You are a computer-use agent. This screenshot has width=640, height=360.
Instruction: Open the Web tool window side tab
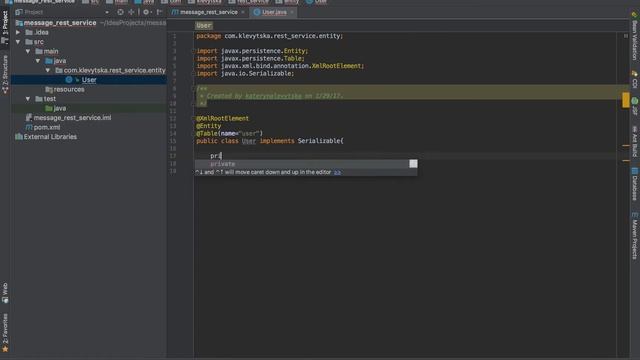pos(5,293)
